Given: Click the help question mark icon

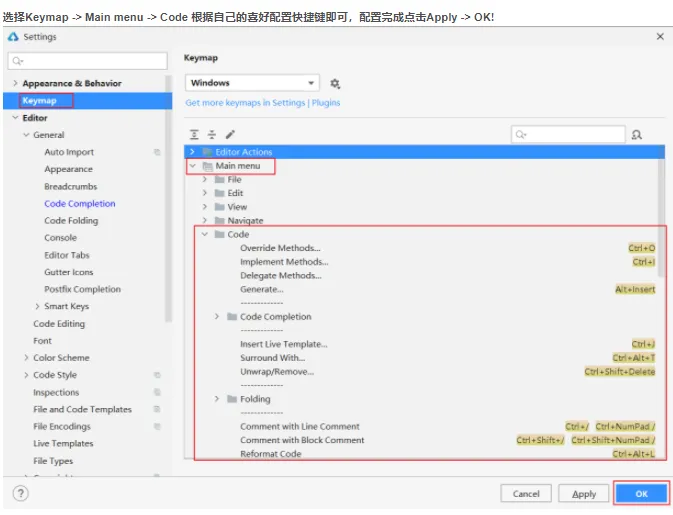Looking at the screenshot, I should (21, 493).
